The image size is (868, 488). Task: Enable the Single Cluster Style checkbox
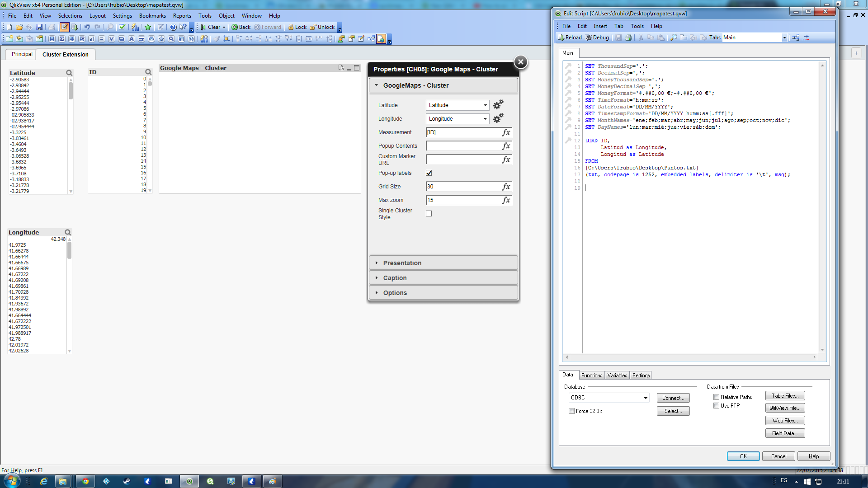pyautogui.click(x=428, y=213)
